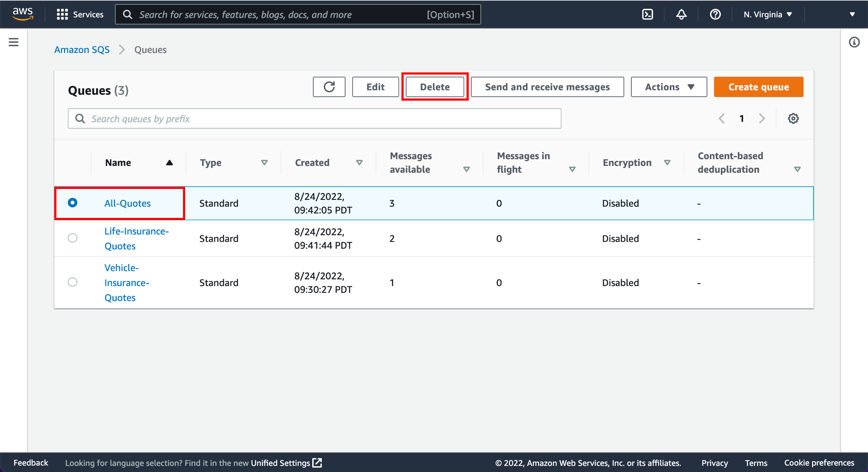Open the Life-Insurance-Quotes queue link
The image size is (868, 472).
pos(135,238)
